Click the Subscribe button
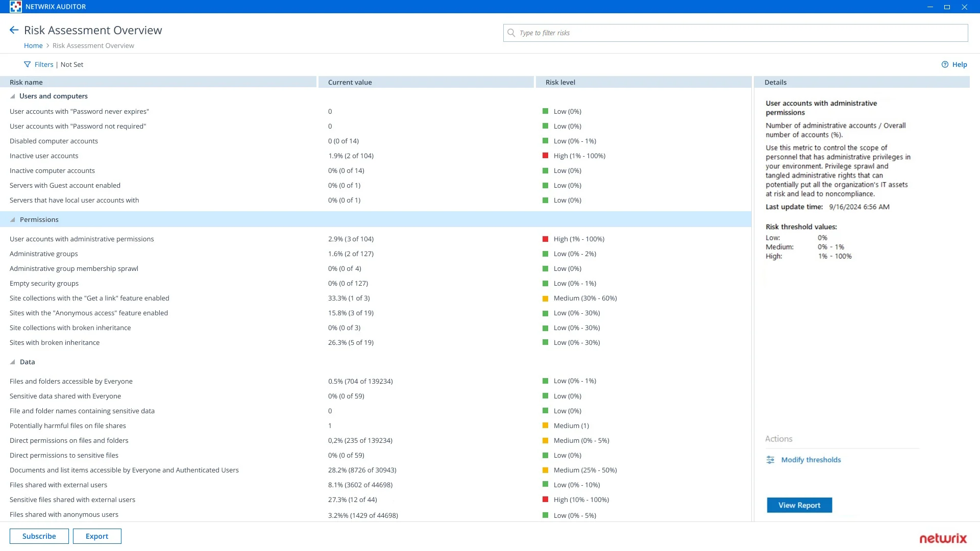 click(x=39, y=536)
